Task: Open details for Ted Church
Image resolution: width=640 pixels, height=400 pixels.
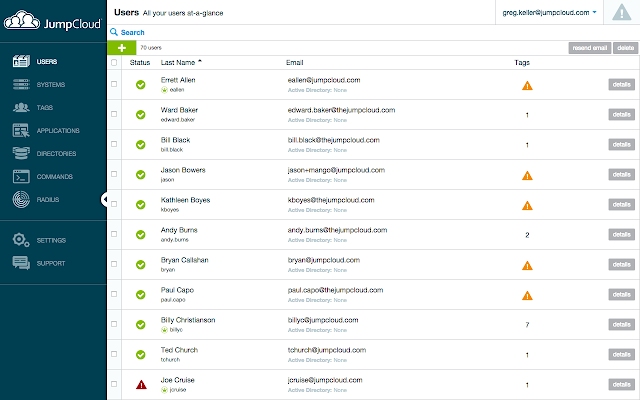Action: (x=622, y=354)
